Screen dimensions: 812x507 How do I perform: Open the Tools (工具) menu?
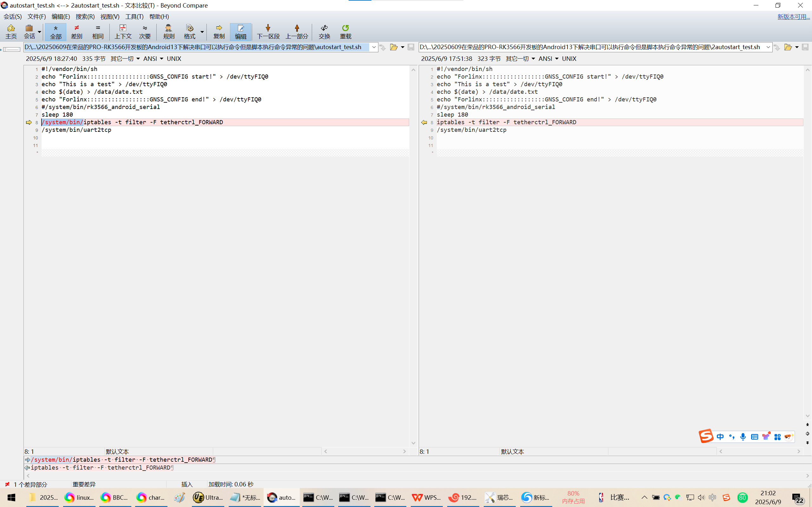[x=134, y=16]
